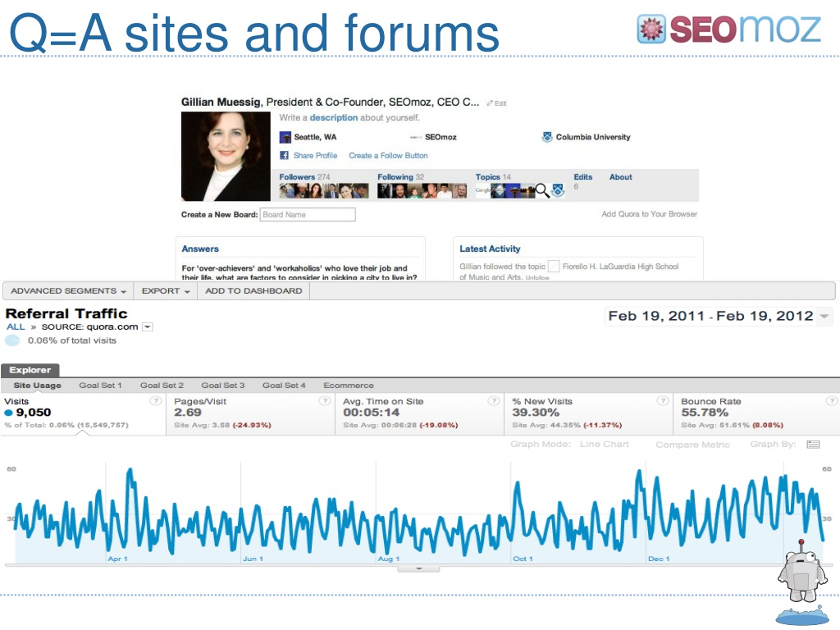The width and height of the screenshot is (840, 630).
Task: Click the blue Visits metric dot
Action: click(x=8, y=413)
